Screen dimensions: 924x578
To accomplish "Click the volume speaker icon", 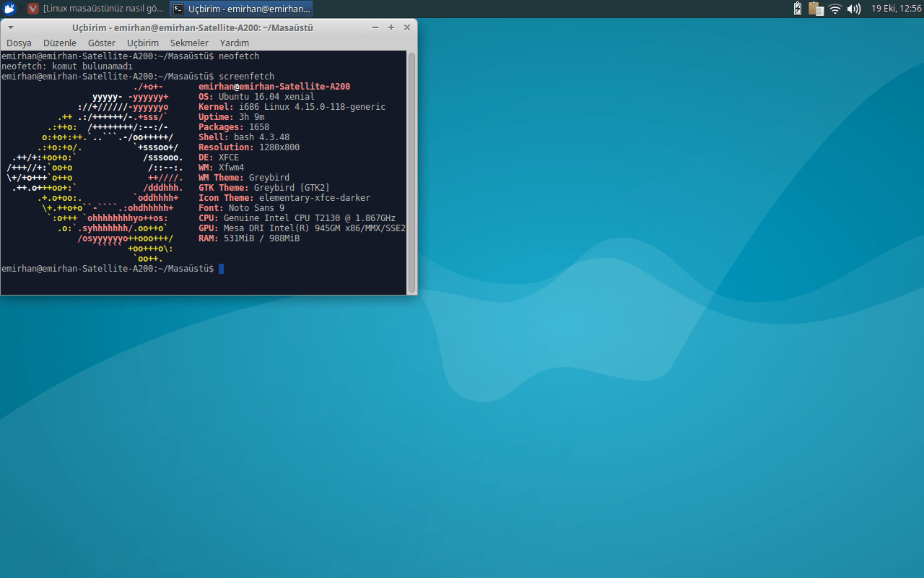I will [854, 9].
